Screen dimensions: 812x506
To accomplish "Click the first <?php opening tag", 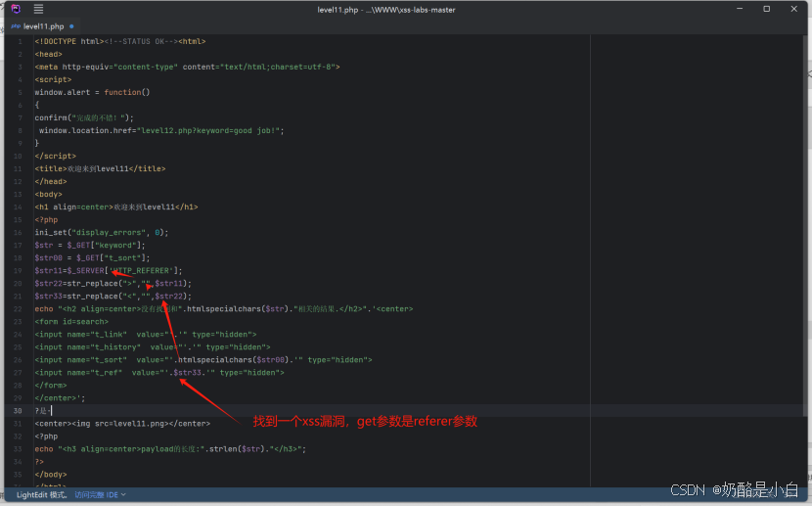I will tap(46, 219).
